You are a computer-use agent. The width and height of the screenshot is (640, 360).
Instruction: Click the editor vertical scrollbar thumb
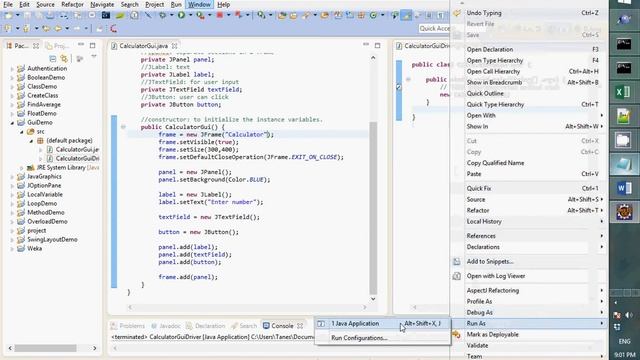point(373,207)
